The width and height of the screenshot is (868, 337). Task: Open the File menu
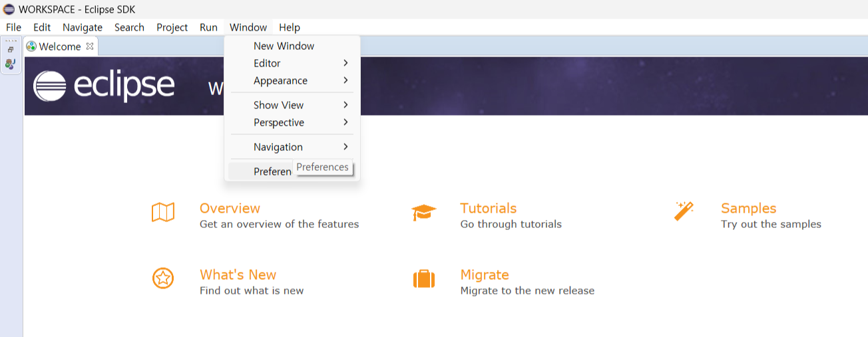[x=14, y=27]
